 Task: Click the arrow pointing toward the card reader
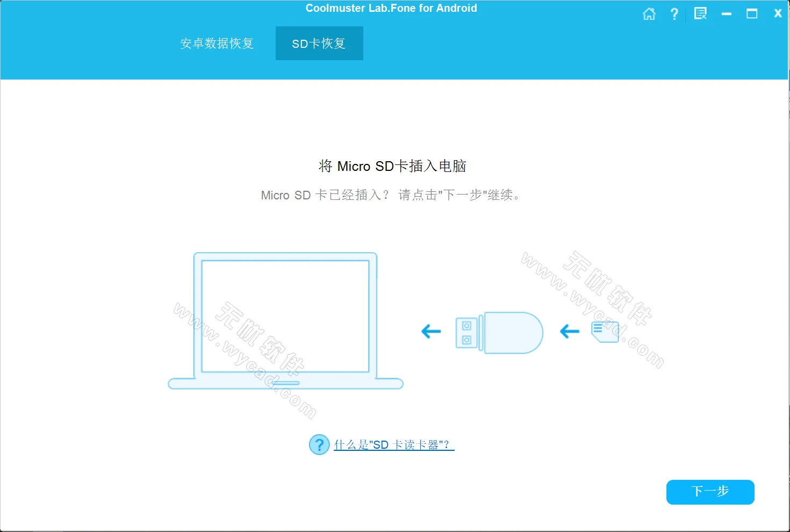pyautogui.click(x=569, y=332)
